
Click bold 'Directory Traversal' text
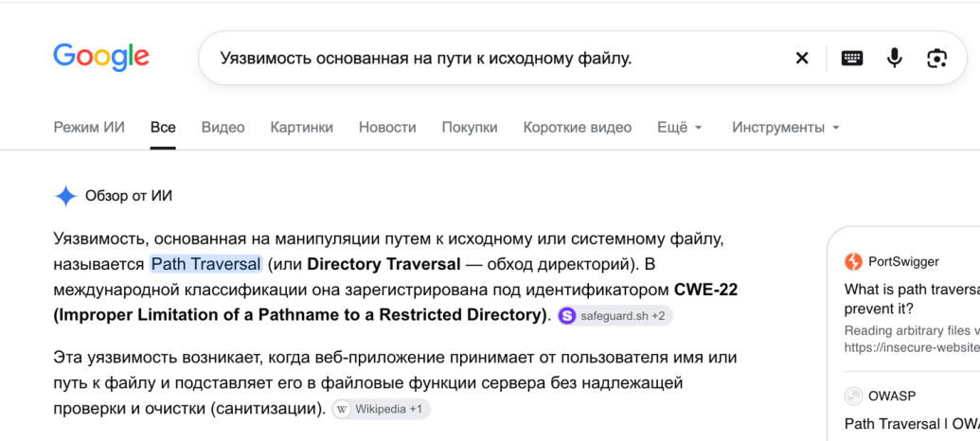[x=383, y=264]
